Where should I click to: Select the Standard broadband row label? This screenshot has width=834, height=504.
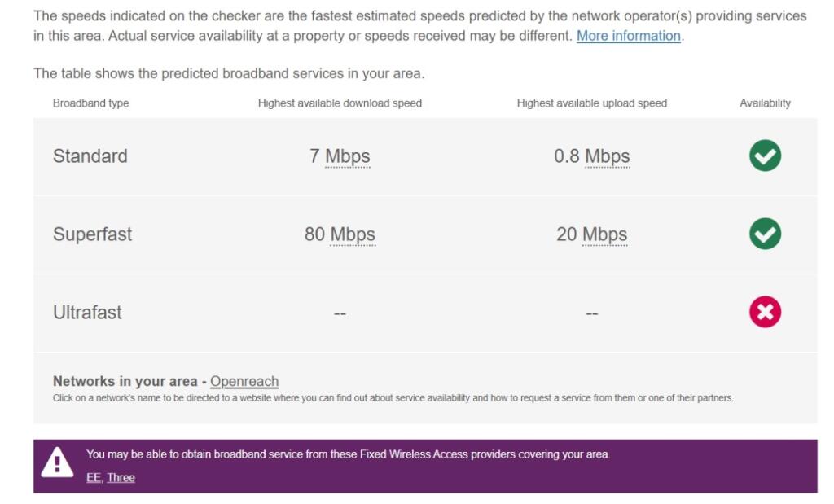tap(90, 156)
